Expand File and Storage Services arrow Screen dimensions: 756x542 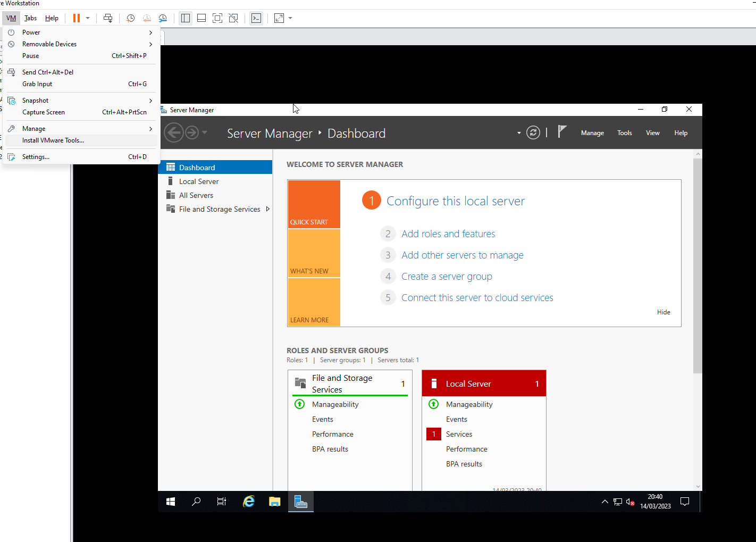point(267,209)
